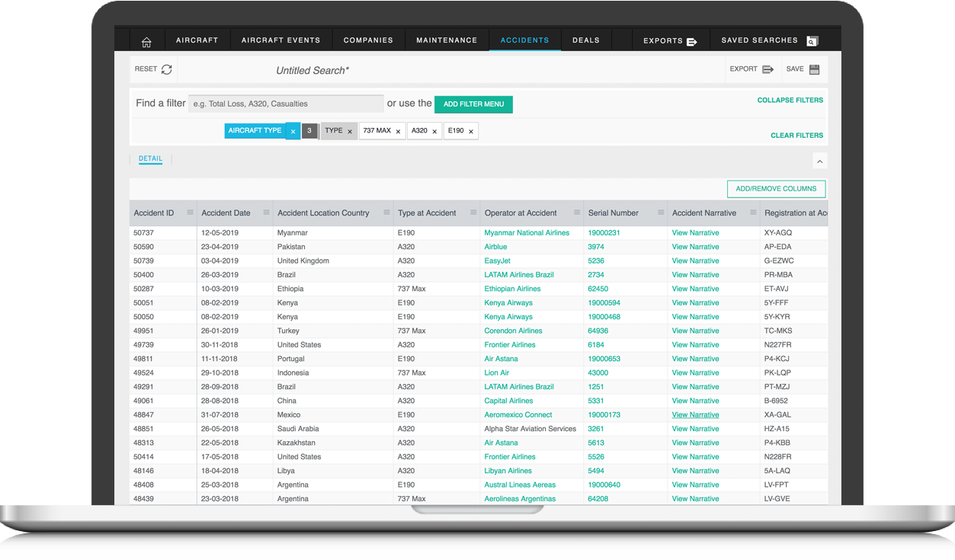
Task: Open the Capital Airlines operator link
Action: coord(508,401)
